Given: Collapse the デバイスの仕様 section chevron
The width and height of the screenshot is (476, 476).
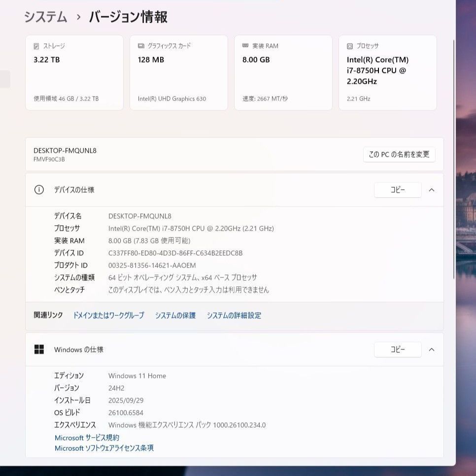Looking at the screenshot, I should [432, 190].
